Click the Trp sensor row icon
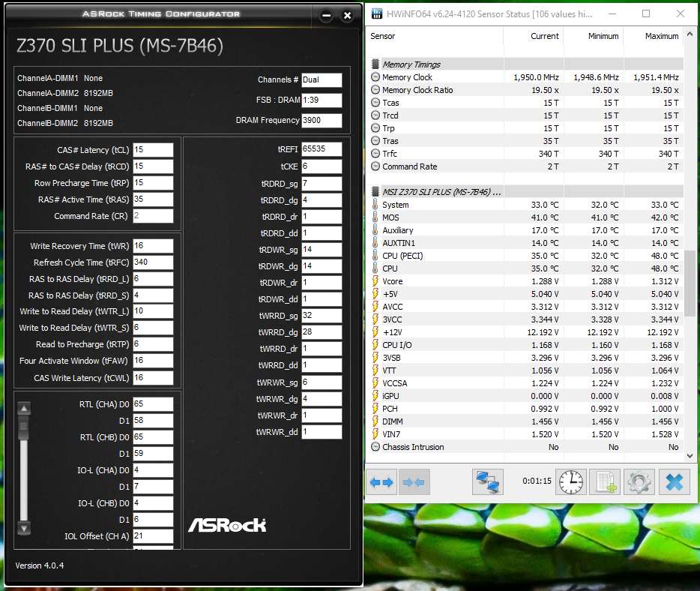The image size is (700, 591). 375,128
